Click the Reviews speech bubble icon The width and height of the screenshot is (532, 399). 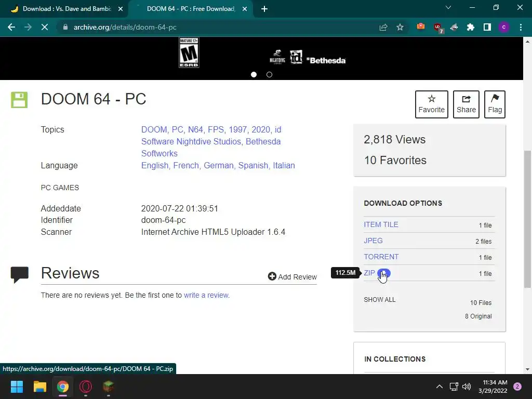click(20, 274)
